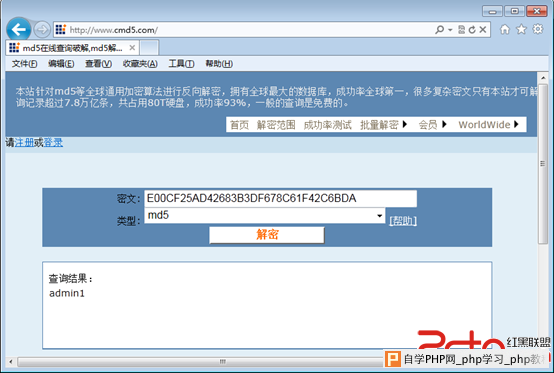Open the [帮助] help link
Screen dimensions: 554x373
tap(403, 221)
